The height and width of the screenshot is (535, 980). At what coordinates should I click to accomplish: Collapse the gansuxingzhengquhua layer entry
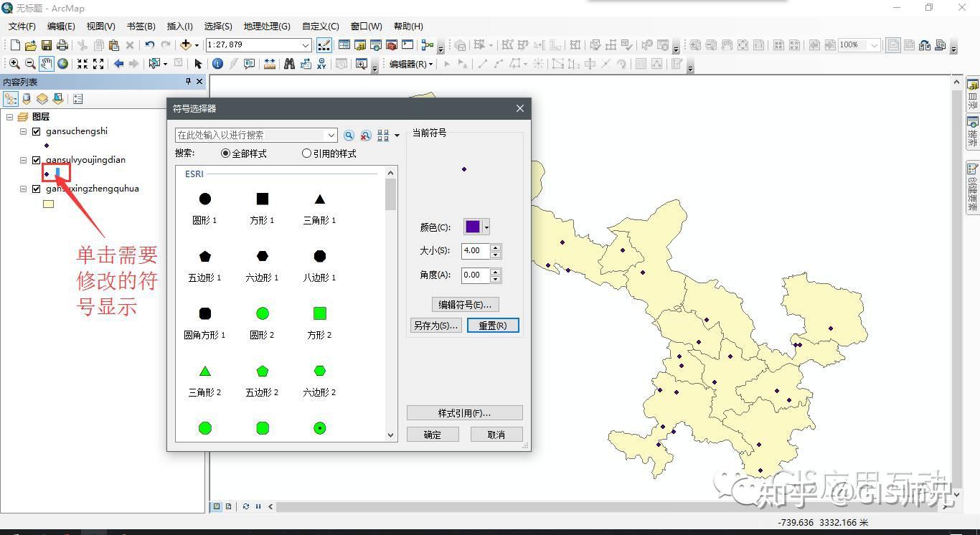click(x=22, y=189)
